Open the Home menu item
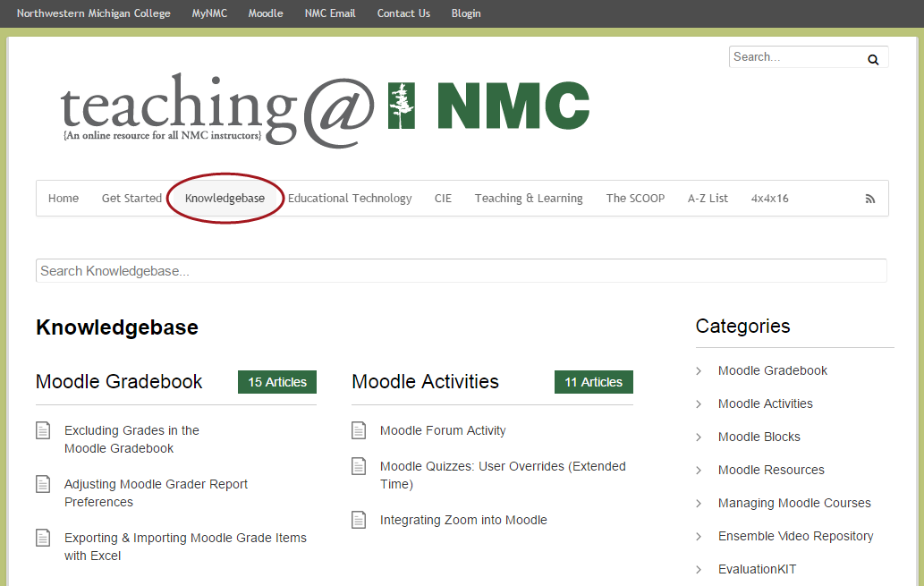Screen dimensions: 924x586 click(63, 198)
